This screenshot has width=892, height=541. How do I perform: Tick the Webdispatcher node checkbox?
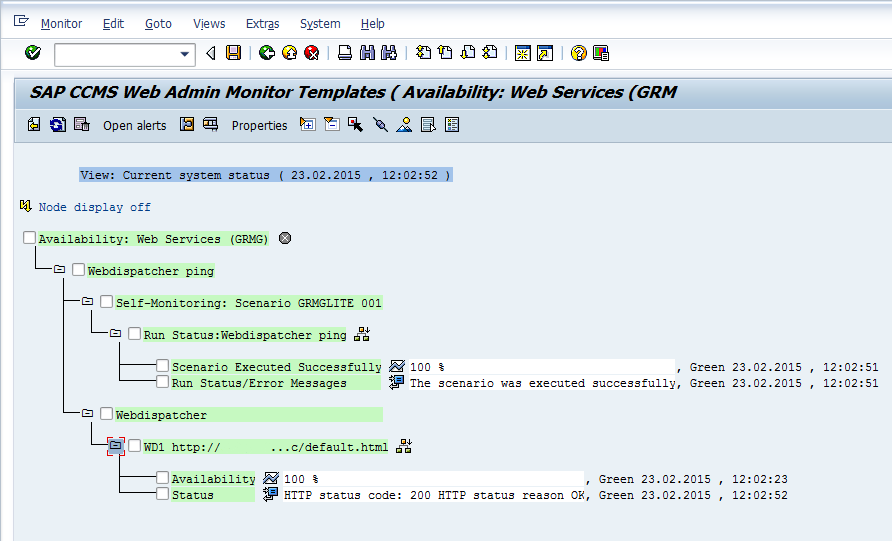106,413
